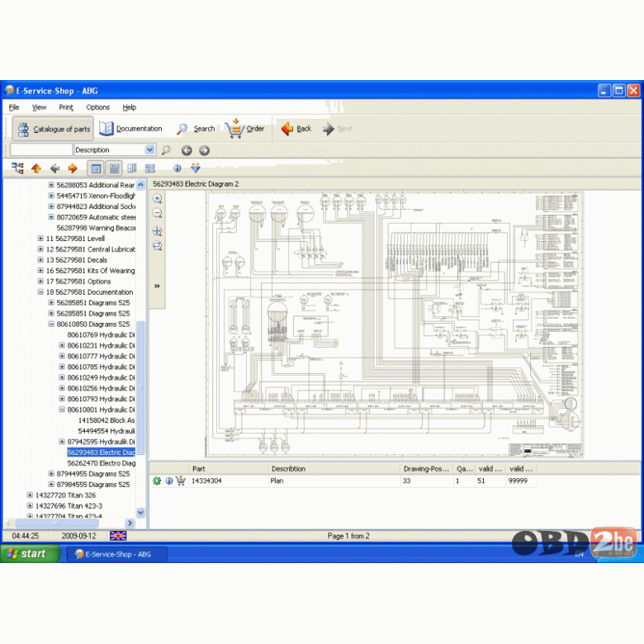This screenshot has width=644, height=644.
Task: Open the File menu
Action: click(14, 107)
